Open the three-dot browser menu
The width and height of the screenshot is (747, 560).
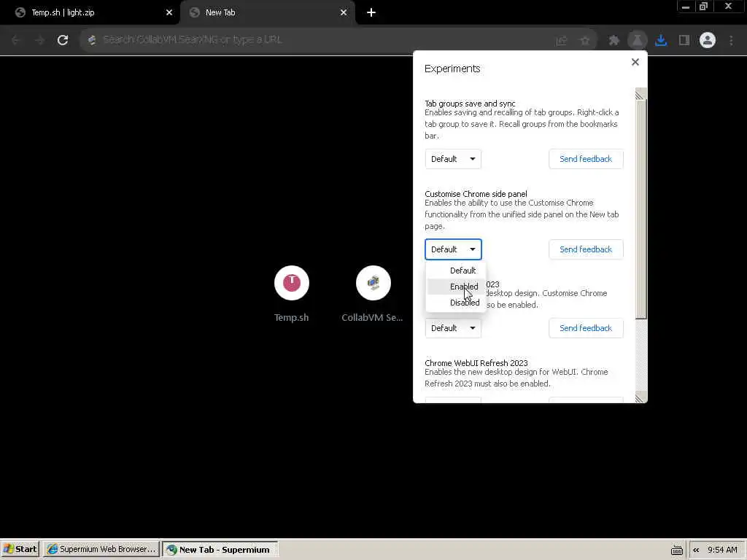pyautogui.click(x=731, y=41)
